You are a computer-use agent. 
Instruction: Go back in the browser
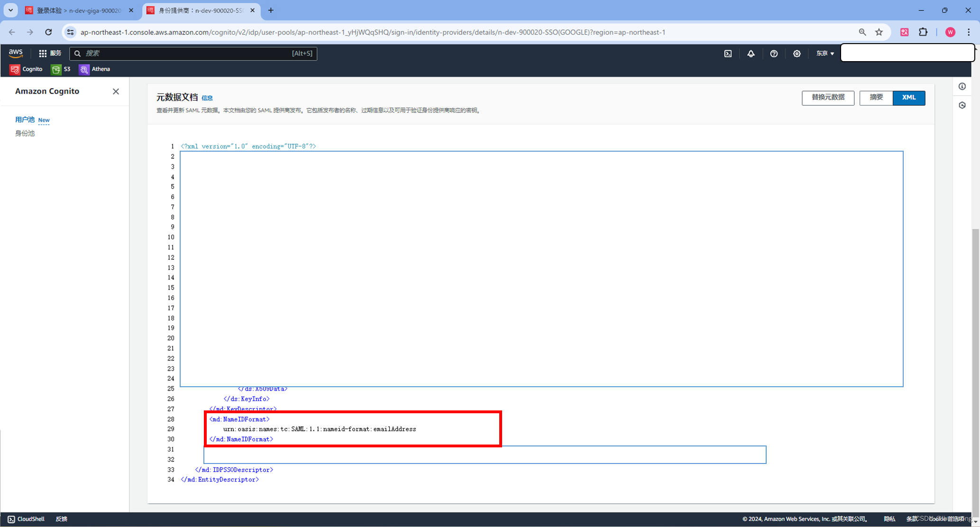12,32
